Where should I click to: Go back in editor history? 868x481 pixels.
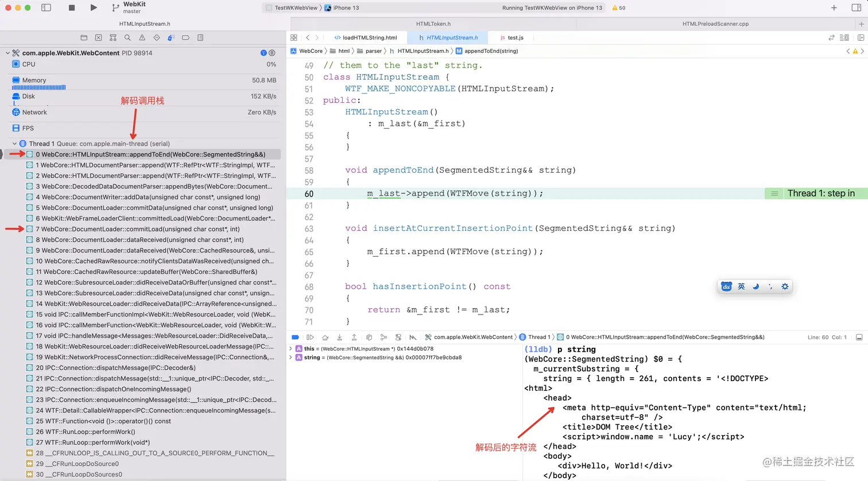click(x=308, y=38)
